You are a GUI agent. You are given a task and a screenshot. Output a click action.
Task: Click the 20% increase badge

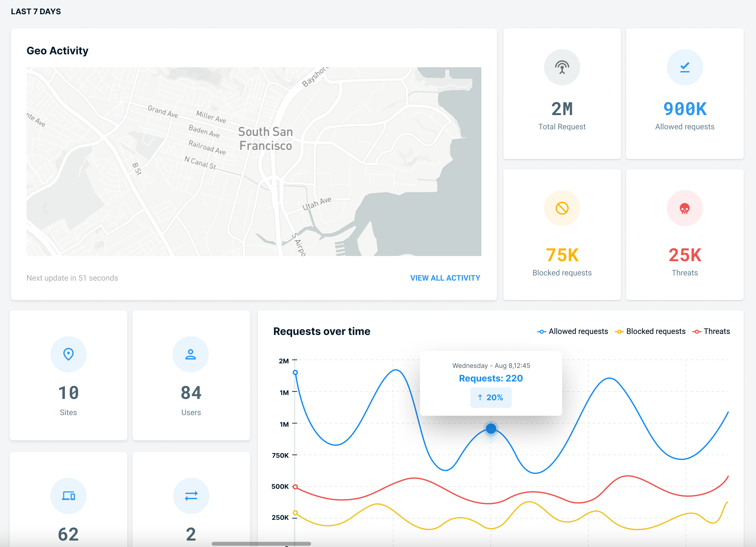coord(491,398)
